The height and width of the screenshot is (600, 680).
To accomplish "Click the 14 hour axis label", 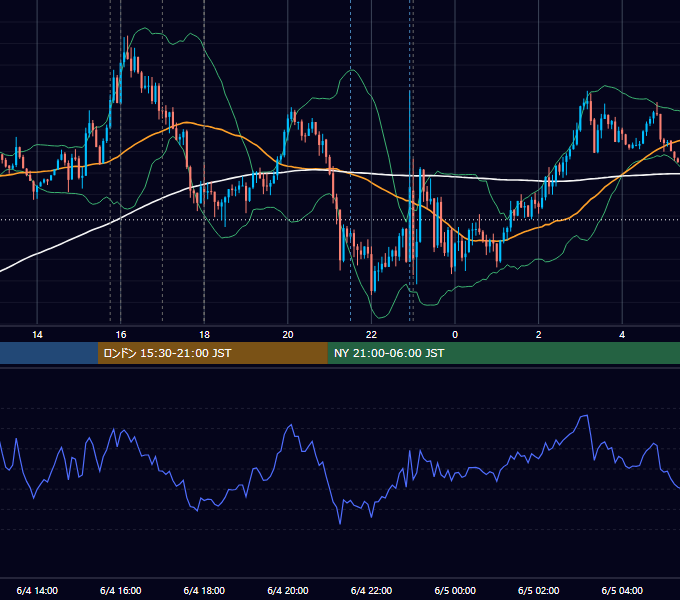I will (37, 335).
